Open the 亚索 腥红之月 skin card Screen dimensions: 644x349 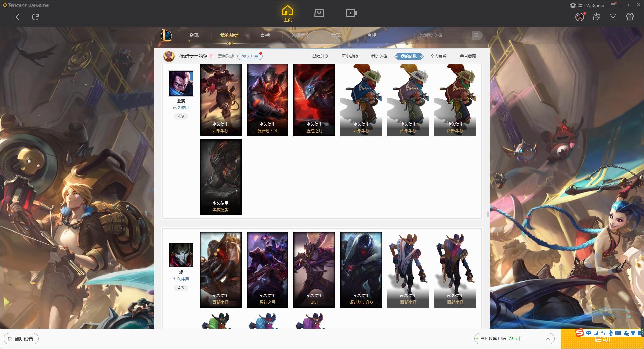pyautogui.click(x=314, y=100)
